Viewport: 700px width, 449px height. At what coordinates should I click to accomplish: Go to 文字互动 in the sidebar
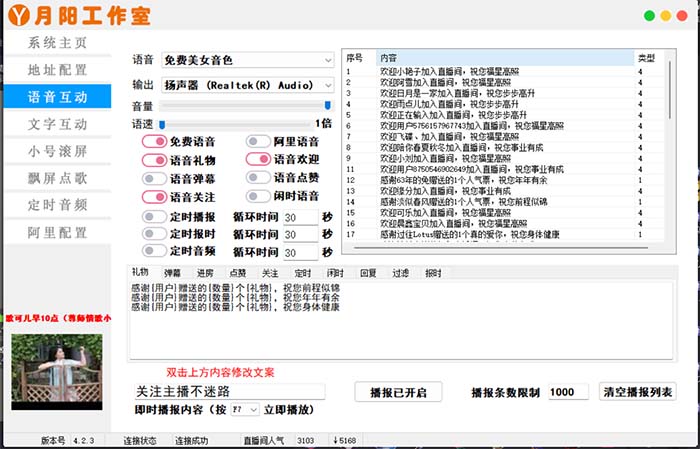pos(57,124)
